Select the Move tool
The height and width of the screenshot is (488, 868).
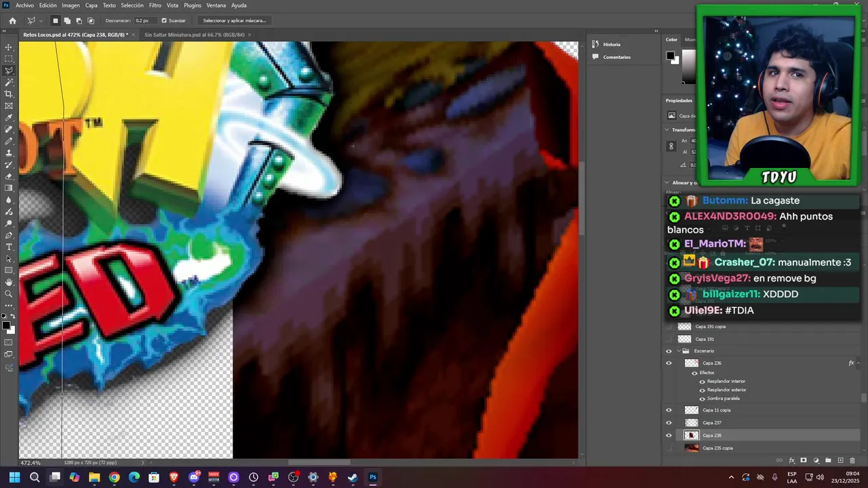[x=9, y=47]
